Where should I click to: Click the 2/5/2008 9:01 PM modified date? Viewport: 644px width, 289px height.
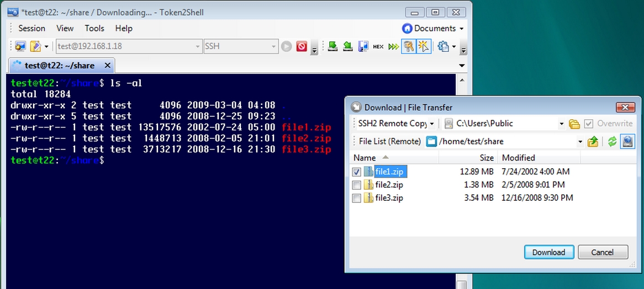(x=533, y=185)
